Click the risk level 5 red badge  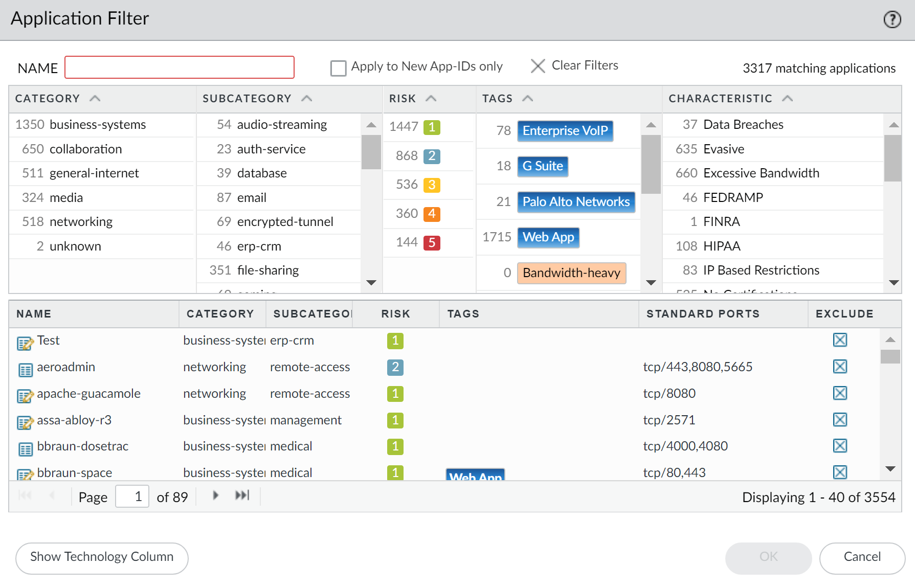point(432,242)
